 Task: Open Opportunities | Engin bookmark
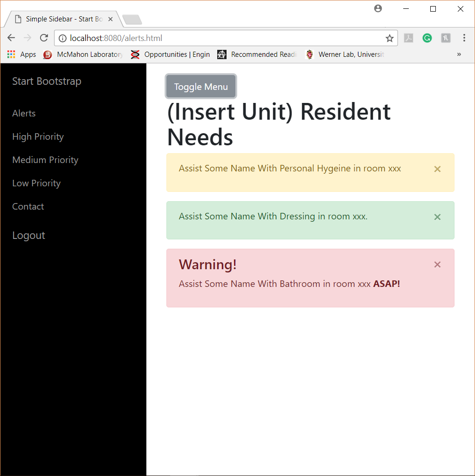(x=170, y=54)
